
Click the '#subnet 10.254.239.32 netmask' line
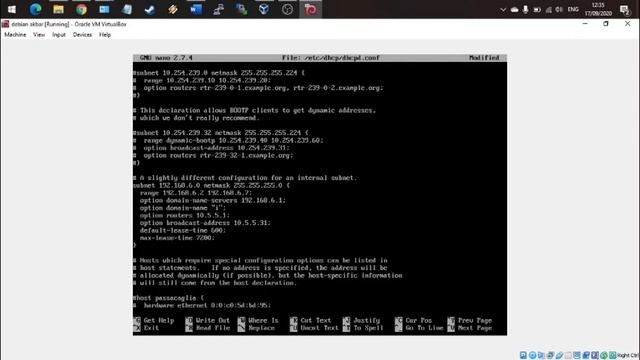pos(221,133)
